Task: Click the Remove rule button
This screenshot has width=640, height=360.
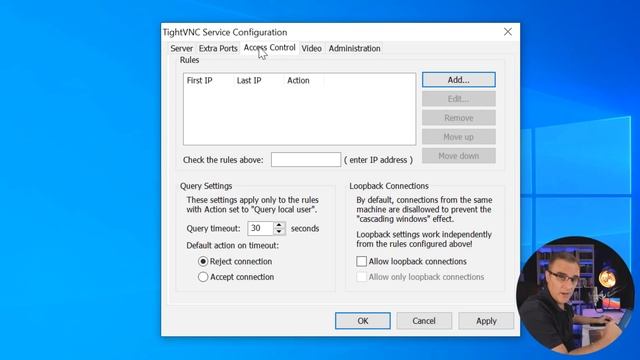Action: 459,118
